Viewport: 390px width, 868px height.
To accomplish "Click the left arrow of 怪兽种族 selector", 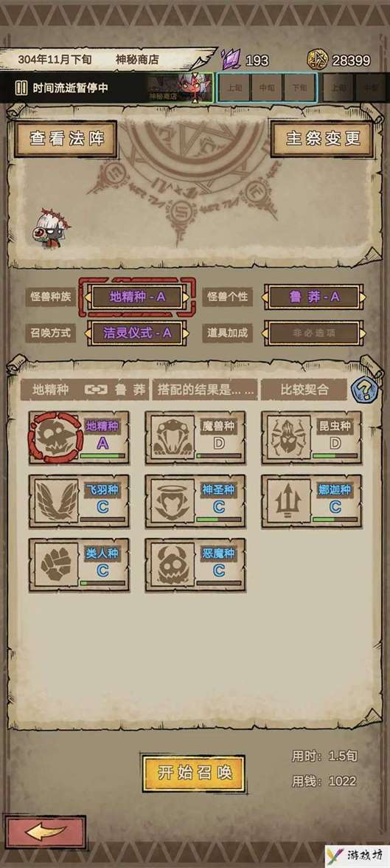I will pos(88,297).
